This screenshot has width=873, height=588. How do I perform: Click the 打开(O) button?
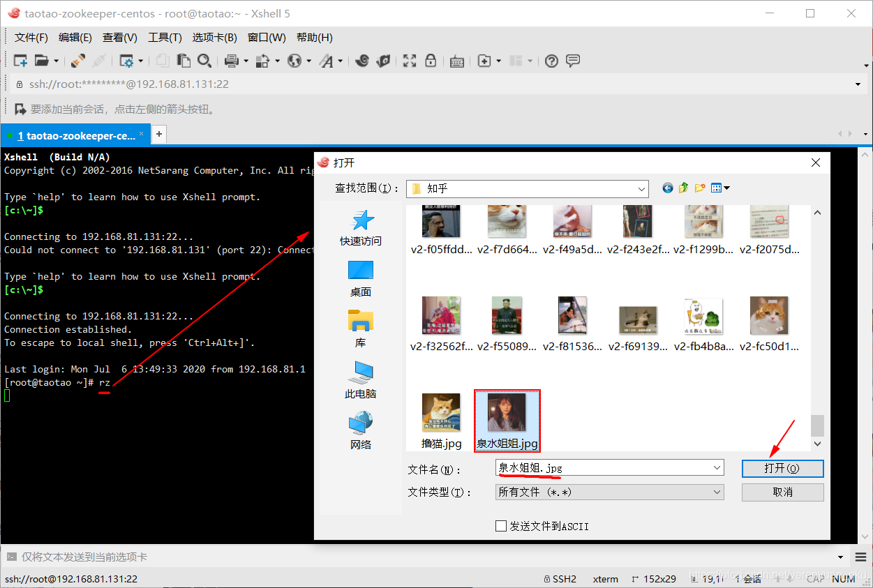(x=782, y=468)
